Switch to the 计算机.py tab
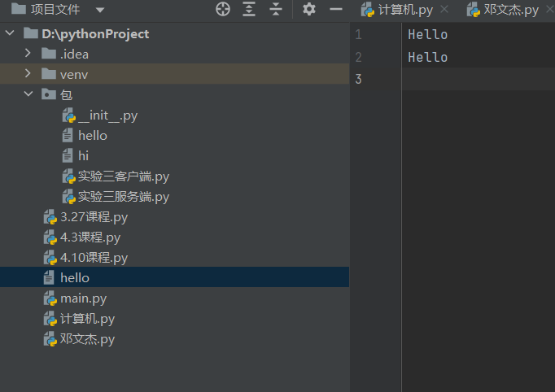555x392 pixels. click(404, 10)
